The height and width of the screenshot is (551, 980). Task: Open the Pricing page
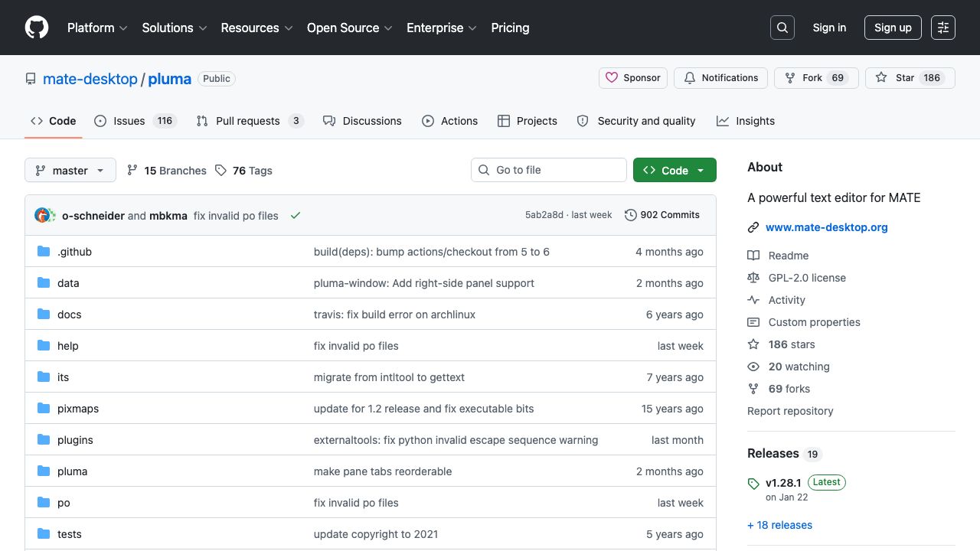click(510, 28)
